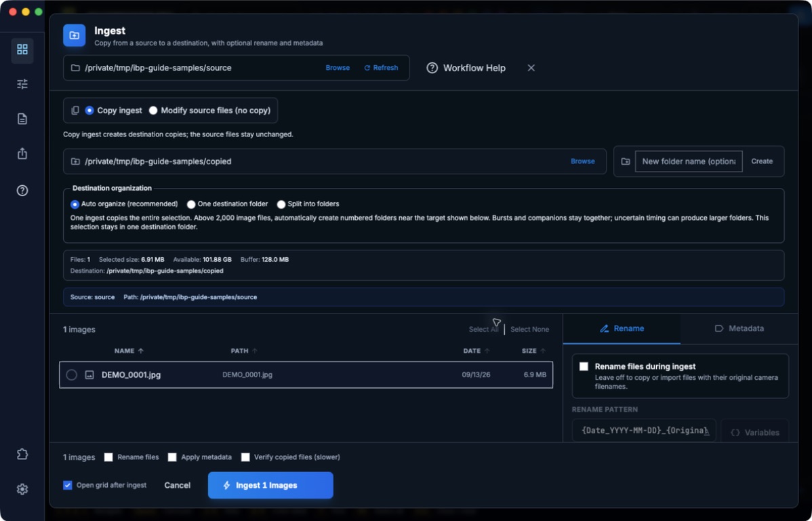This screenshot has width=812, height=521.
Task: Select the DEMO_0001.jpg row circle
Action: click(71, 375)
